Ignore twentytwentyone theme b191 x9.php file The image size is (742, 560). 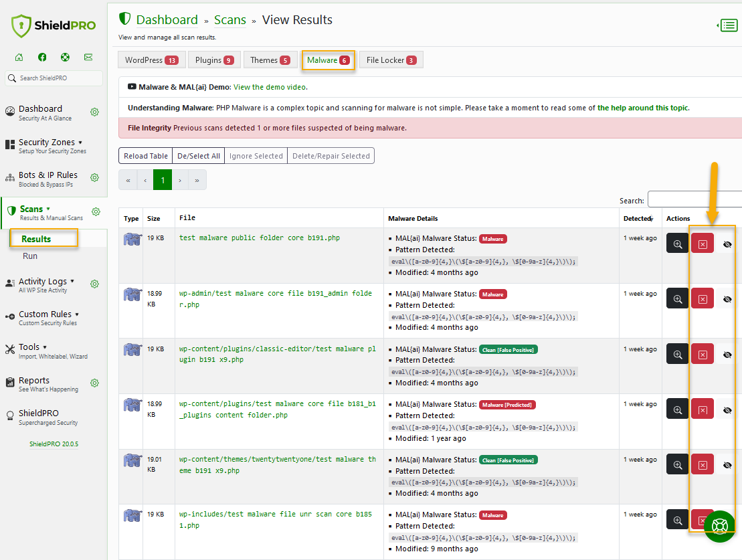pos(727,465)
